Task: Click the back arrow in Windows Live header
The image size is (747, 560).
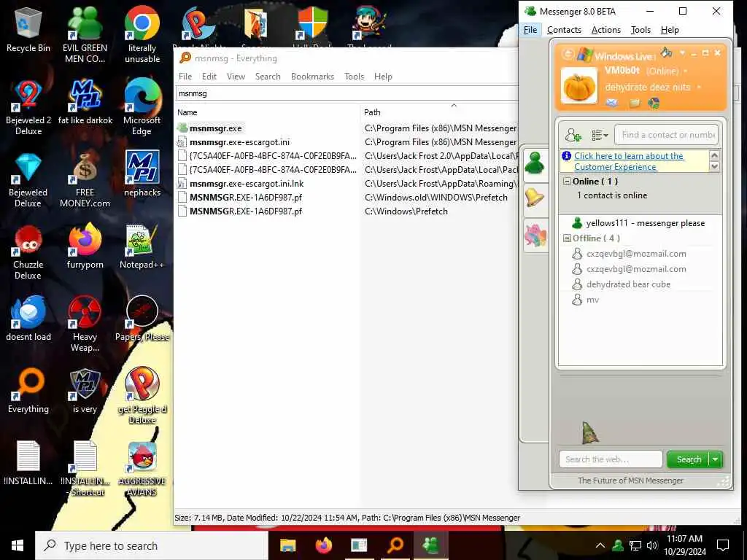Action: (x=568, y=54)
